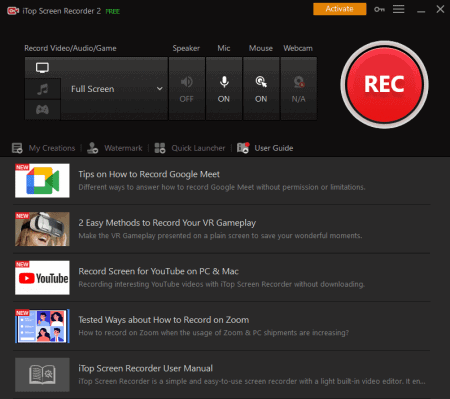
Task: Click the speaker volume icon
Action: click(x=186, y=82)
